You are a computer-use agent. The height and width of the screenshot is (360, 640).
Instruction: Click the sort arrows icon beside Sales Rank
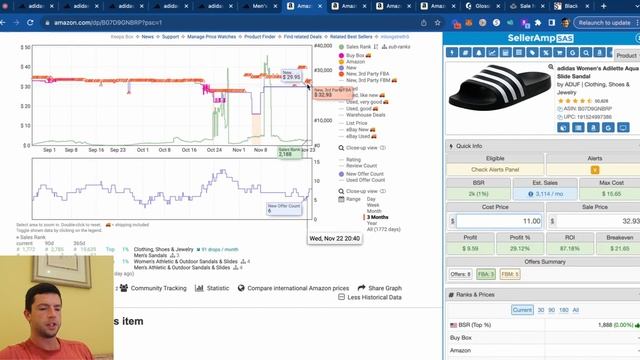pyautogui.click(x=376, y=47)
